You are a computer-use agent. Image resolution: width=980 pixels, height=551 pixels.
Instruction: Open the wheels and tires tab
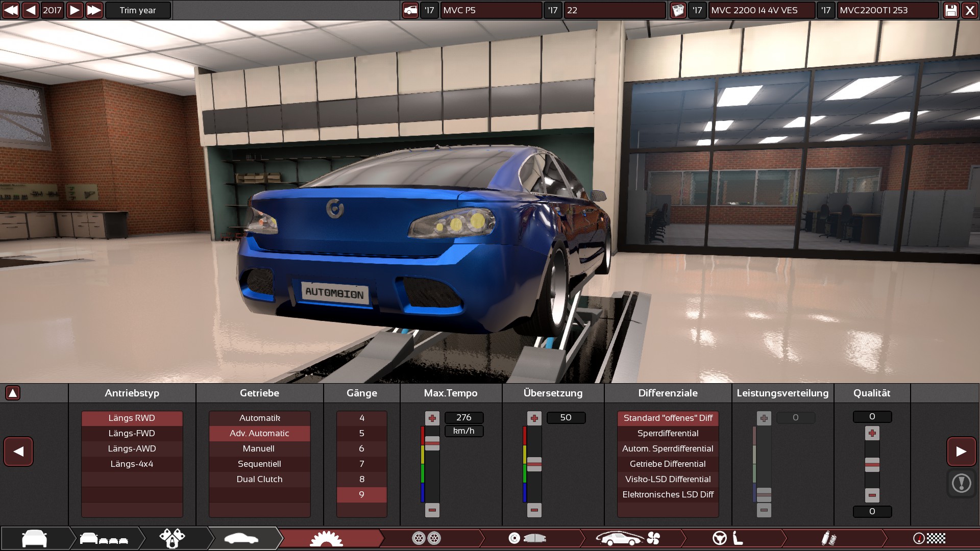(x=427, y=538)
